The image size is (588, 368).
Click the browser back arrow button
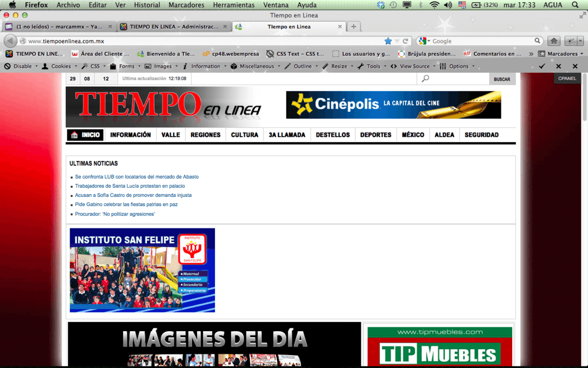click(x=11, y=41)
